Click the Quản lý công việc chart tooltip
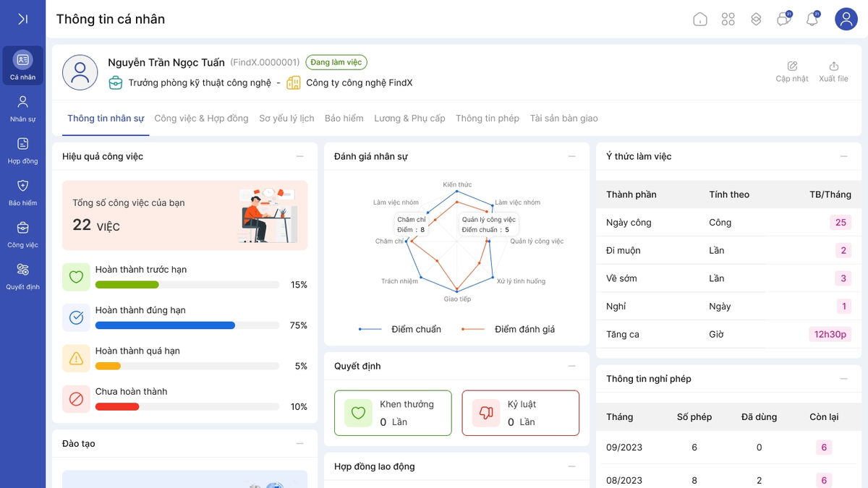 click(x=489, y=225)
